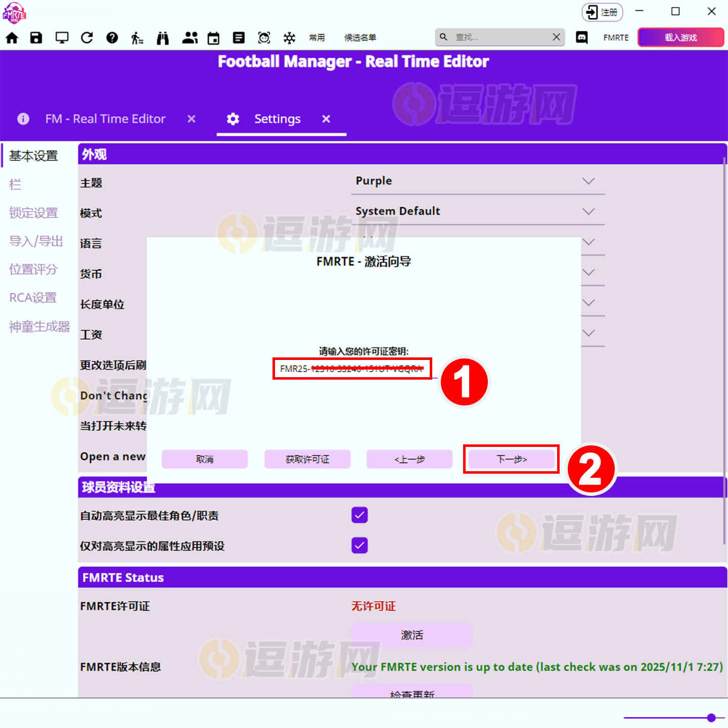Expand the 主题 Purple dropdown

click(x=478, y=181)
